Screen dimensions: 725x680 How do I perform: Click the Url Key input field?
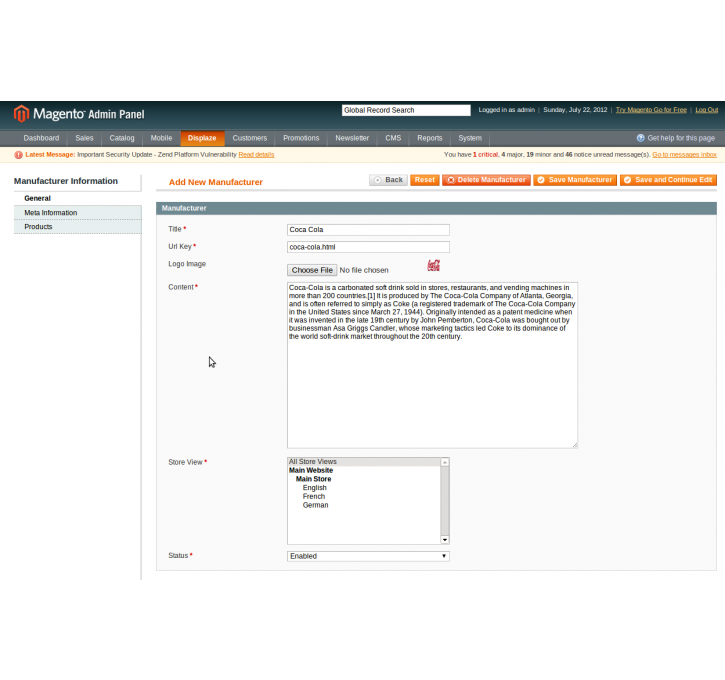click(x=368, y=247)
